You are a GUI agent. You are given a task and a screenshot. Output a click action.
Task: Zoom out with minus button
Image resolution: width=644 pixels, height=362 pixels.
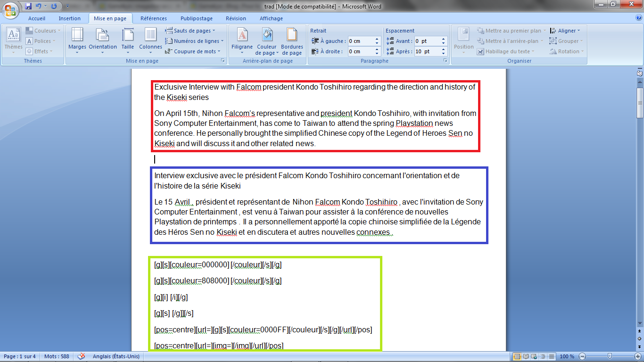point(582,356)
